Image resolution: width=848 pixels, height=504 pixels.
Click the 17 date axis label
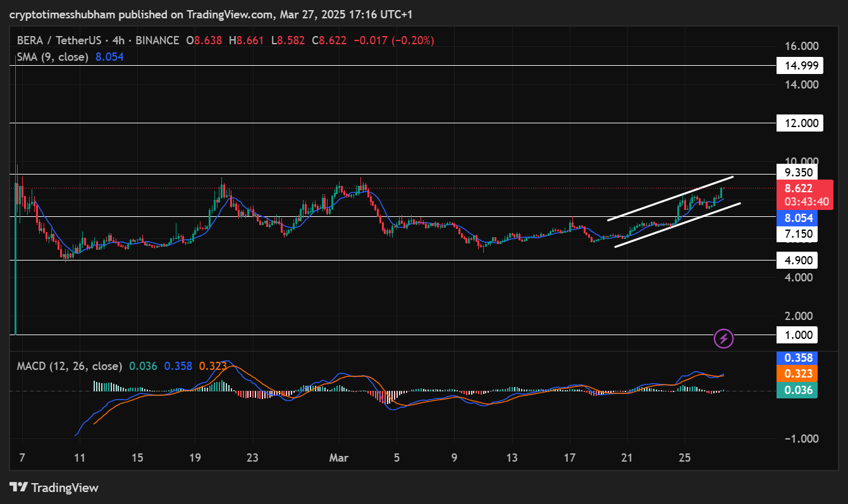pyautogui.click(x=570, y=458)
